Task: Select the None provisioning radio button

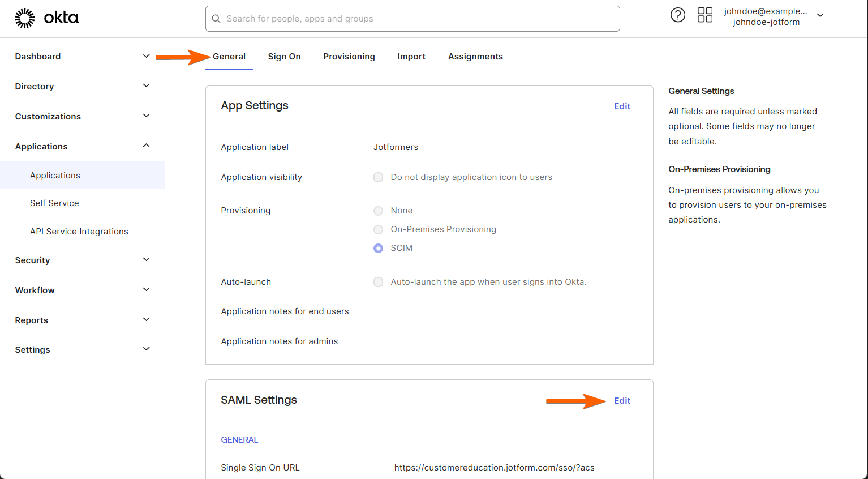Action: tap(378, 211)
